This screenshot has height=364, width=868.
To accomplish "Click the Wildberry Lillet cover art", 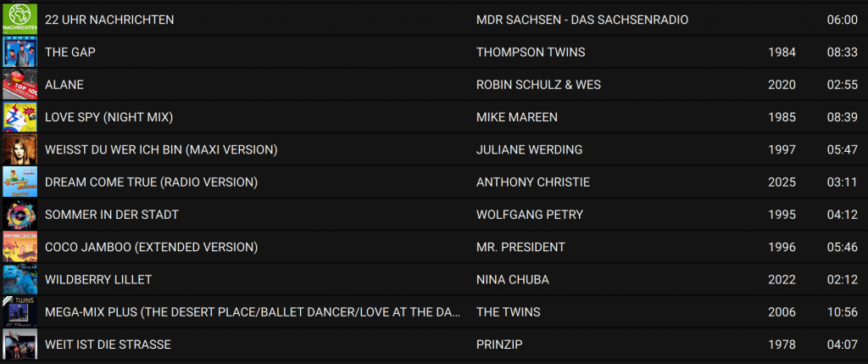I will point(19,279).
